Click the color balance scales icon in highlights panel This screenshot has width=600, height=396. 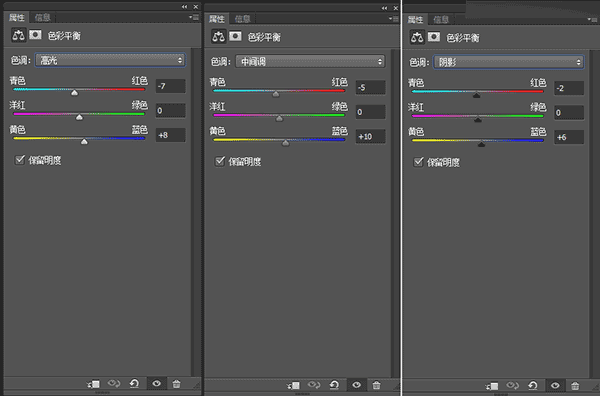[x=18, y=35]
